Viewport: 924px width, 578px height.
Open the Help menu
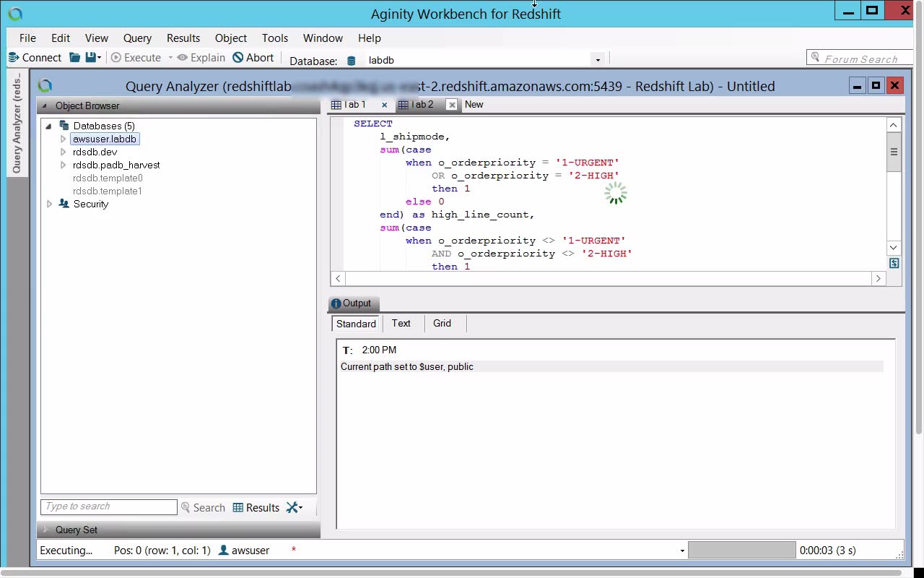pyautogui.click(x=369, y=38)
